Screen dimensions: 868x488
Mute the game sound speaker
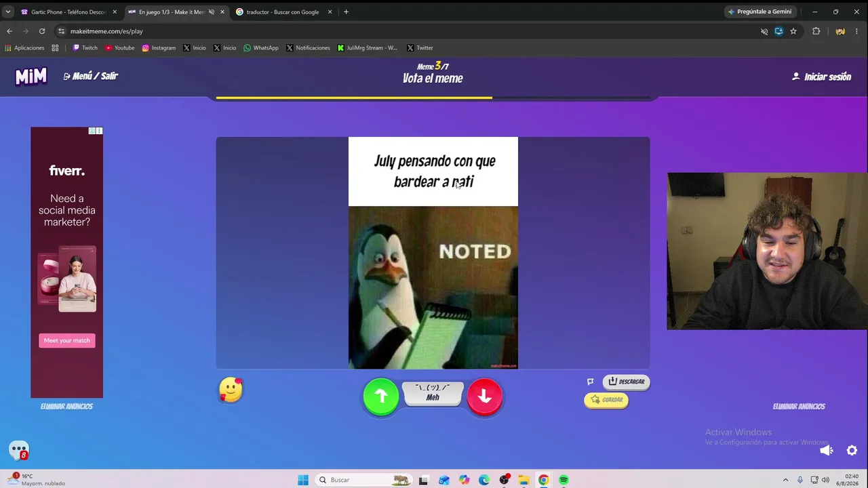click(826, 451)
